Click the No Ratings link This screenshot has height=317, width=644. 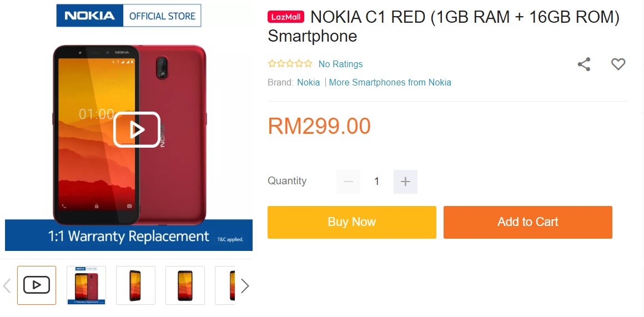tap(340, 64)
